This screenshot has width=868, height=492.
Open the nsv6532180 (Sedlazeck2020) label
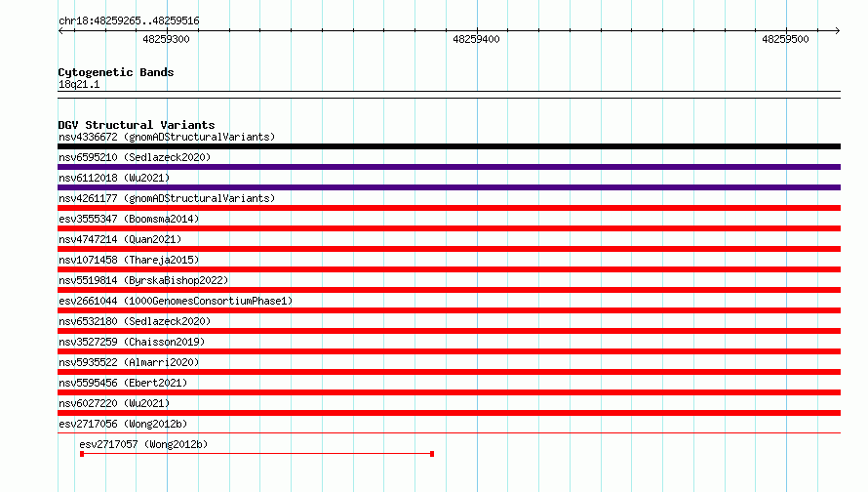pyautogui.click(x=135, y=321)
